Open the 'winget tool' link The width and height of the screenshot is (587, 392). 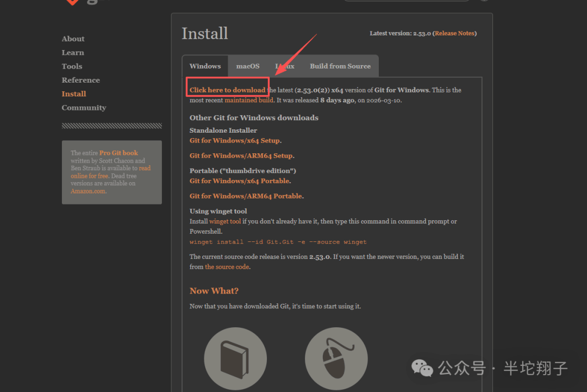[225, 222]
